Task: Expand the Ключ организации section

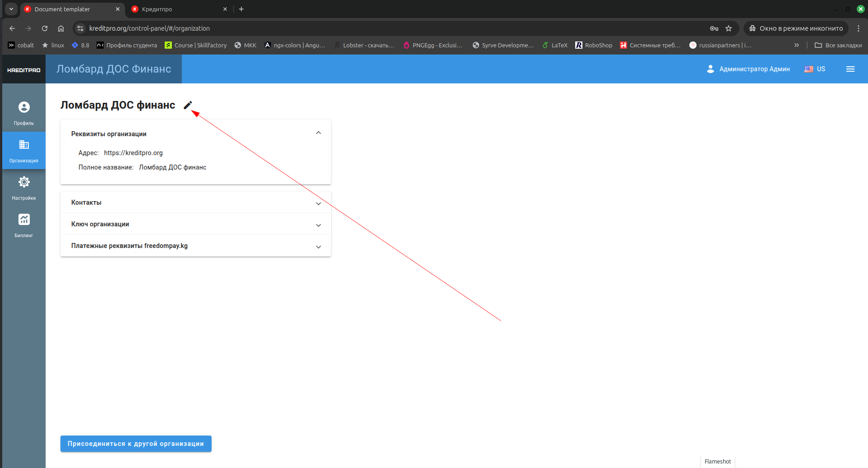Action: [x=318, y=225]
